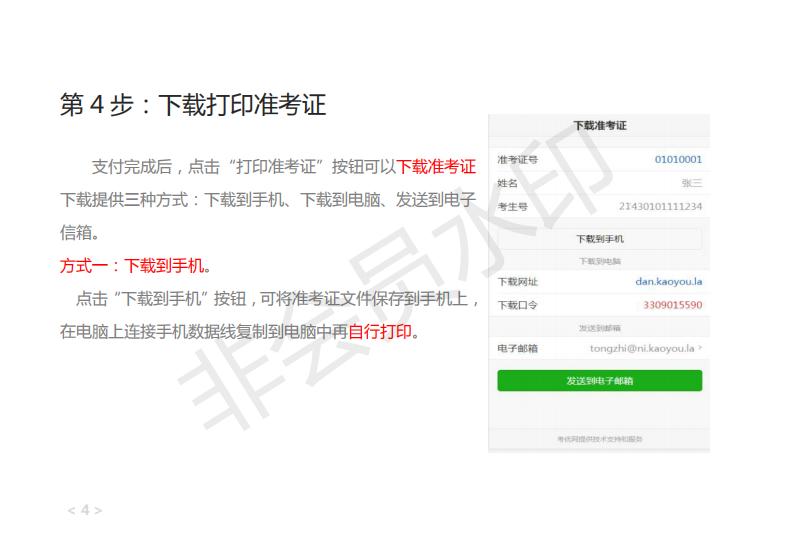
Task: Click the 准考证号 row label
Action: (517, 160)
